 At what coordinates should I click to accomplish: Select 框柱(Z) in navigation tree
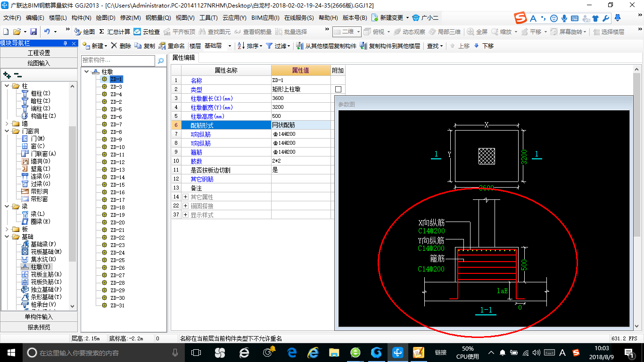pos(41,93)
